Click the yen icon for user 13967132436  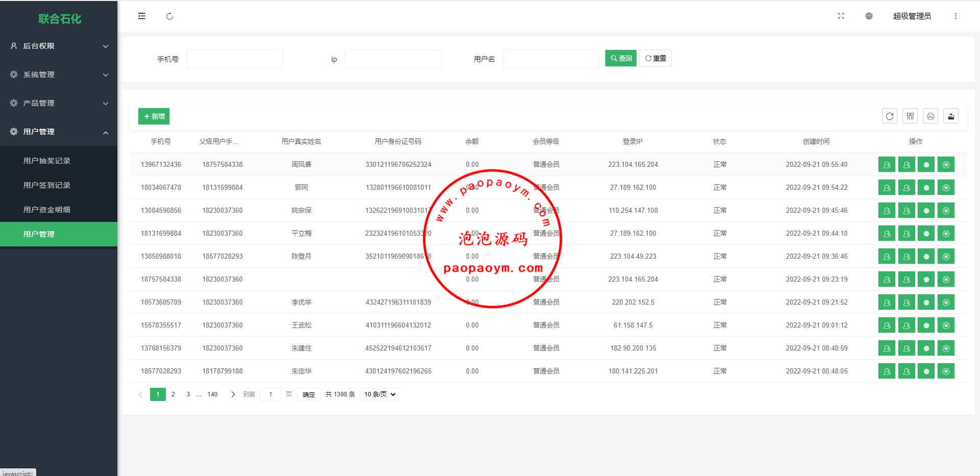point(946,165)
